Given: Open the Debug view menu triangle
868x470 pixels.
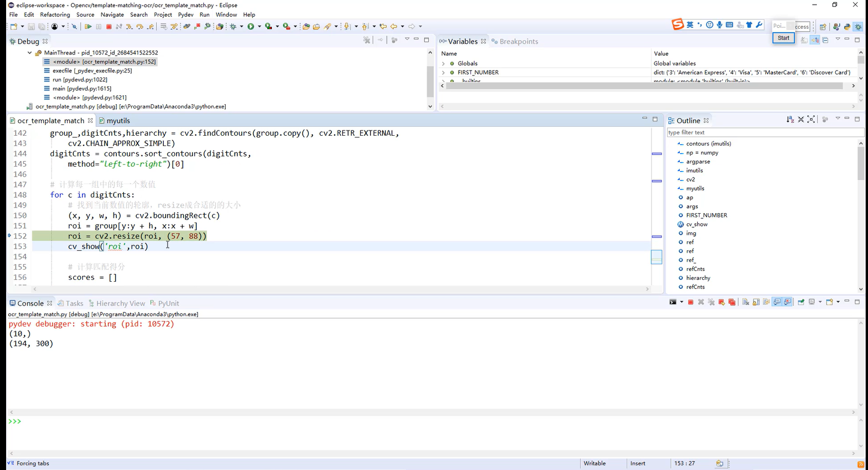Looking at the screenshot, I should (407, 39).
